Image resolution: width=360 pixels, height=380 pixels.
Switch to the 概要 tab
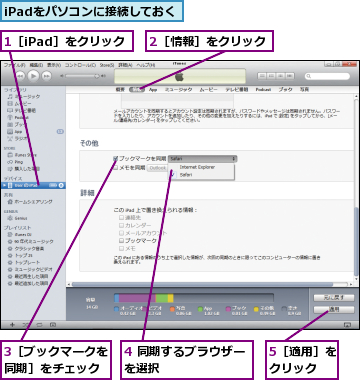coord(120,90)
